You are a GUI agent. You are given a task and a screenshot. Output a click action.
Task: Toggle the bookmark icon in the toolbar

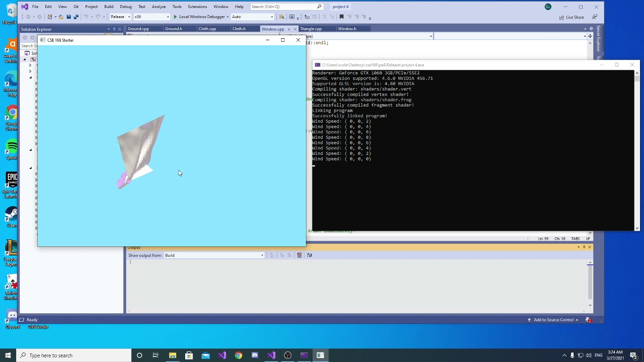pos(341,17)
